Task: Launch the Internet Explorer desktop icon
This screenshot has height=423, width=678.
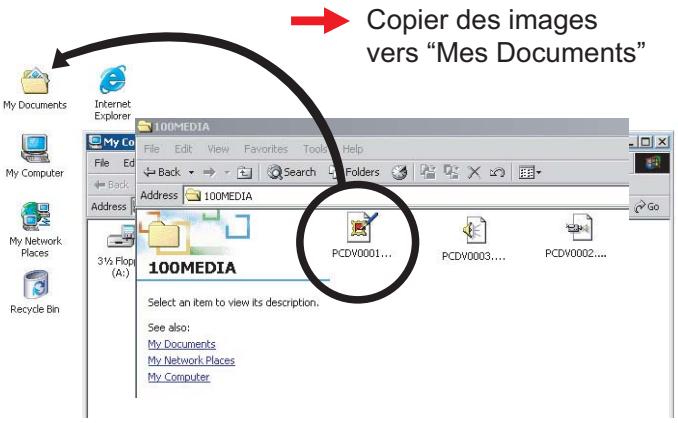Action: (112, 92)
